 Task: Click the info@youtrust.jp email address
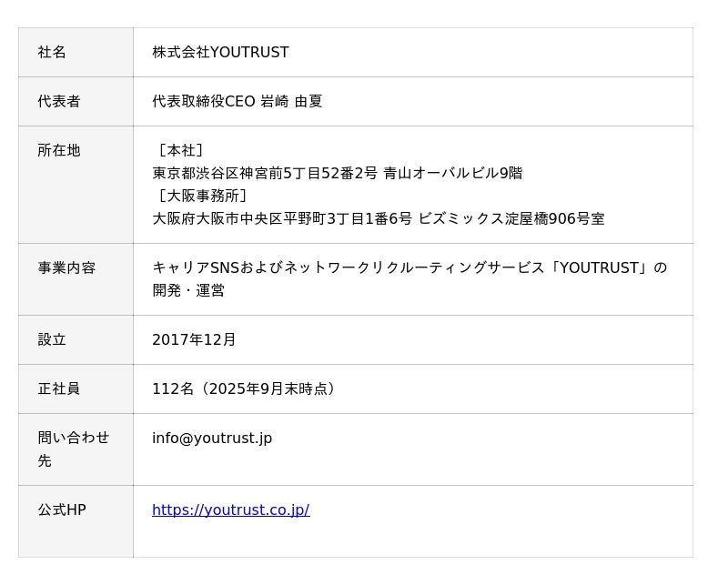[212, 438]
